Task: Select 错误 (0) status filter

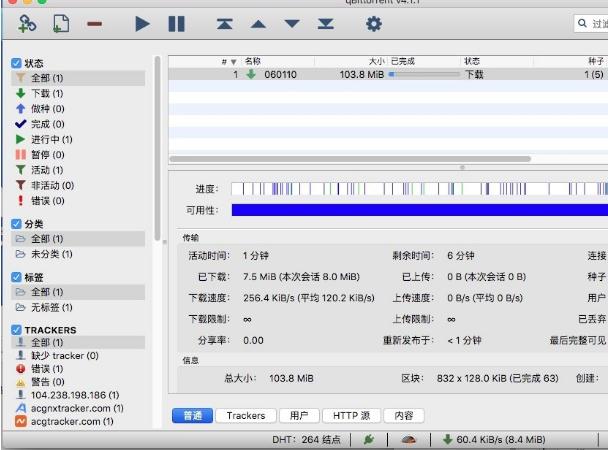Action: click(x=78, y=201)
